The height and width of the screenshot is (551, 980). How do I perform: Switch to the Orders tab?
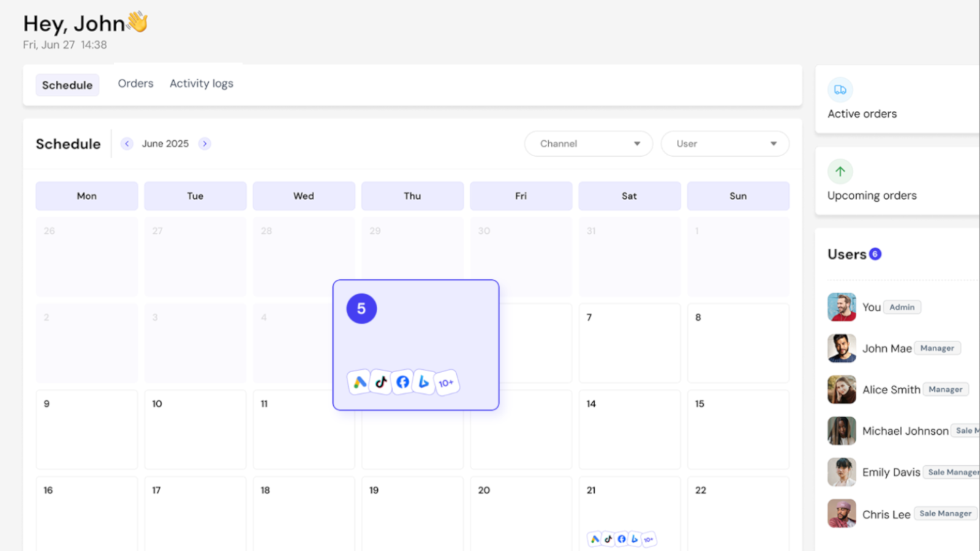(x=135, y=83)
